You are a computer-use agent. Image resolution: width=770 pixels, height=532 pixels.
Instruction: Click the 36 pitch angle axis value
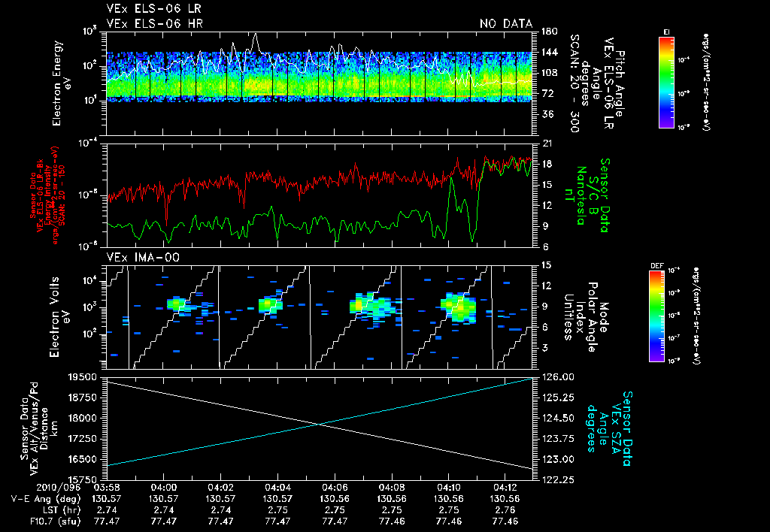(547, 114)
